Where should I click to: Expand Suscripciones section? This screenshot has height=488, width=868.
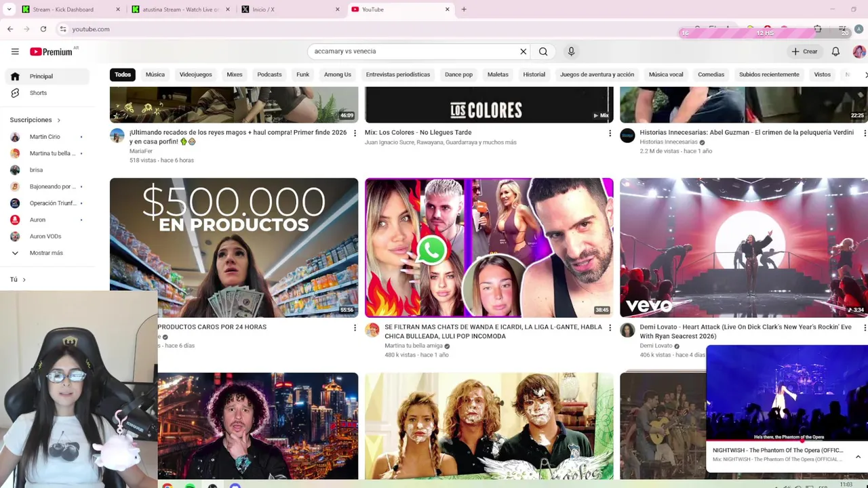pyautogui.click(x=35, y=120)
